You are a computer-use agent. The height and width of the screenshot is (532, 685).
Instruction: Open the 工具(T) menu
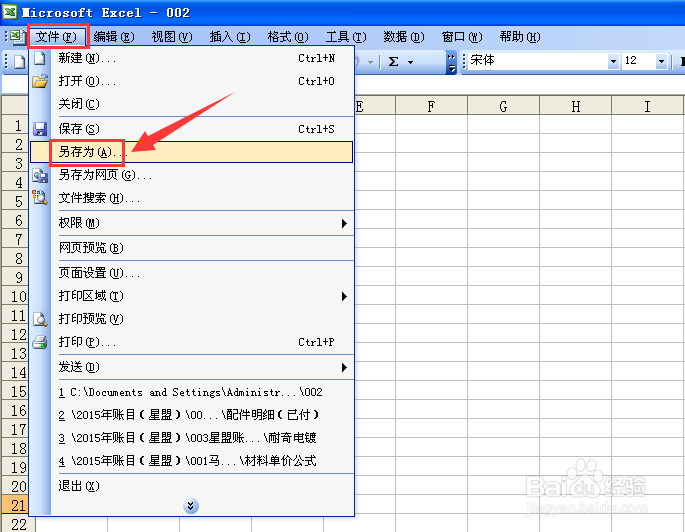[346, 37]
